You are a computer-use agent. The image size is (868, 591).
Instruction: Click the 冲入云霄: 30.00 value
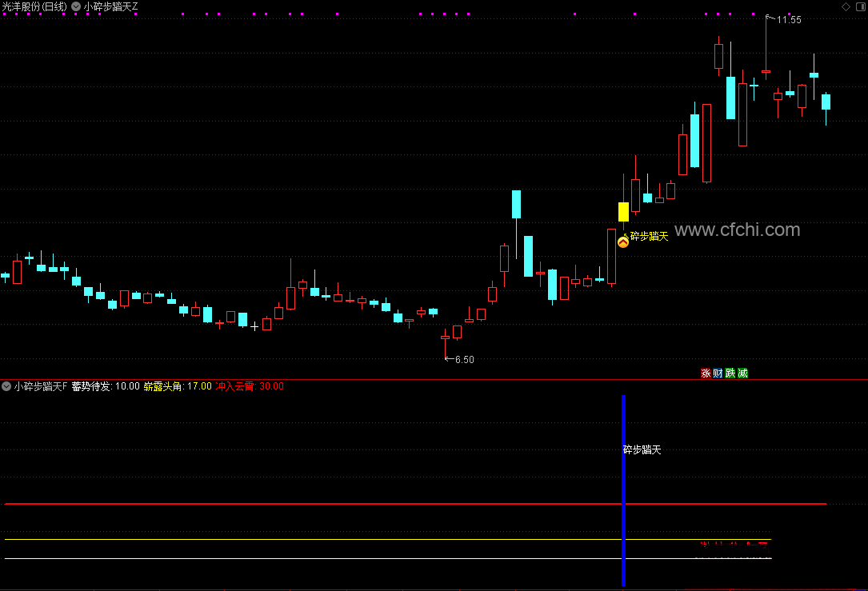click(x=250, y=386)
